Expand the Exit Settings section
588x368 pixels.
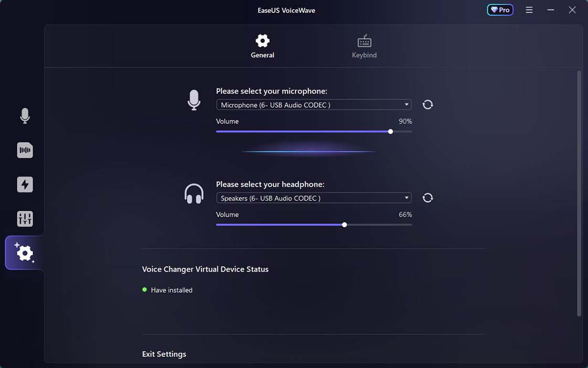coord(164,354)
